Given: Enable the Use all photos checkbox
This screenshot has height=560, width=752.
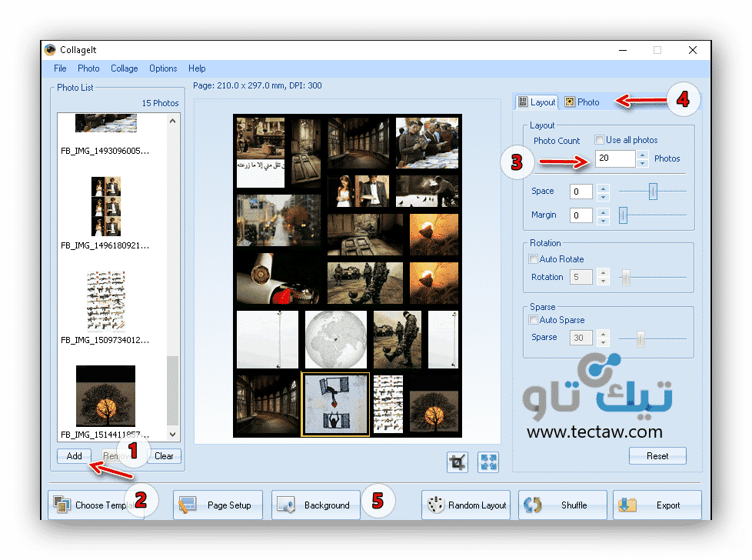Looking at the screenshot, I should coord(599,140).
